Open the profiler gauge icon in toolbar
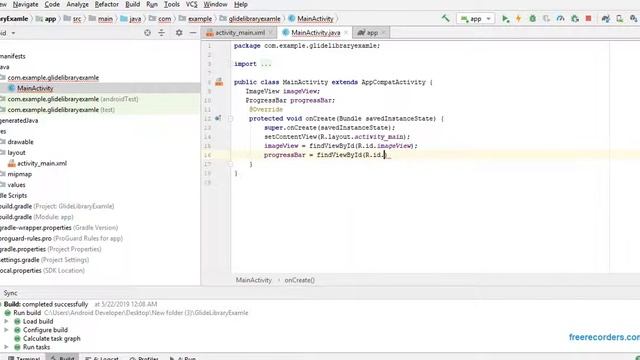Viewport: 640px width, 360px height. [560, 19]
